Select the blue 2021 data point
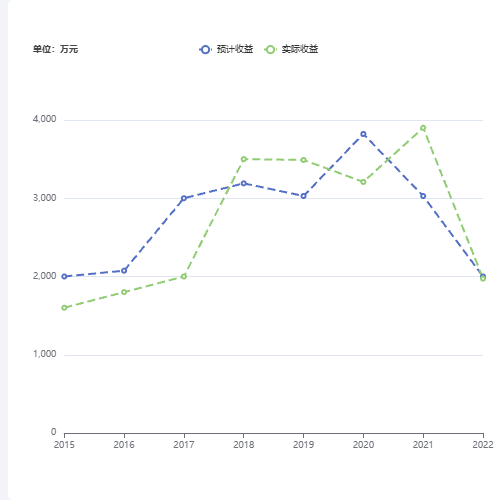Viewport: 500px width, 500px height. (x=423, y=196)
